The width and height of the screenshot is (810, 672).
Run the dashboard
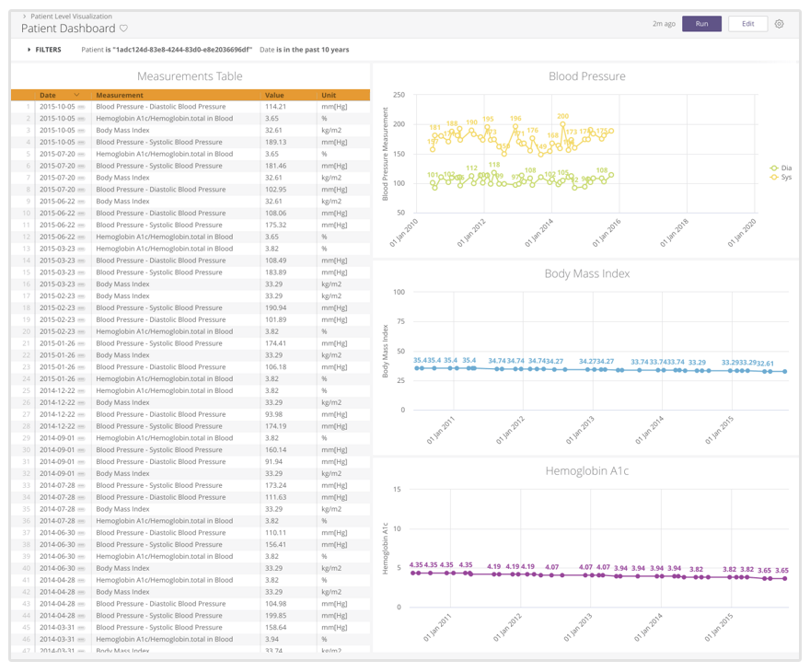(x=701, y=24)
